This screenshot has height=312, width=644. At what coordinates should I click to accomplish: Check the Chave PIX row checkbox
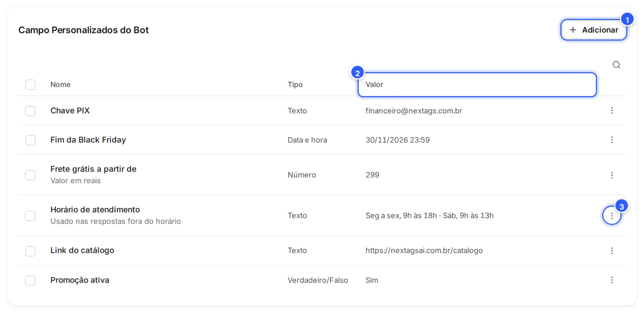click(x=30, y=111)
